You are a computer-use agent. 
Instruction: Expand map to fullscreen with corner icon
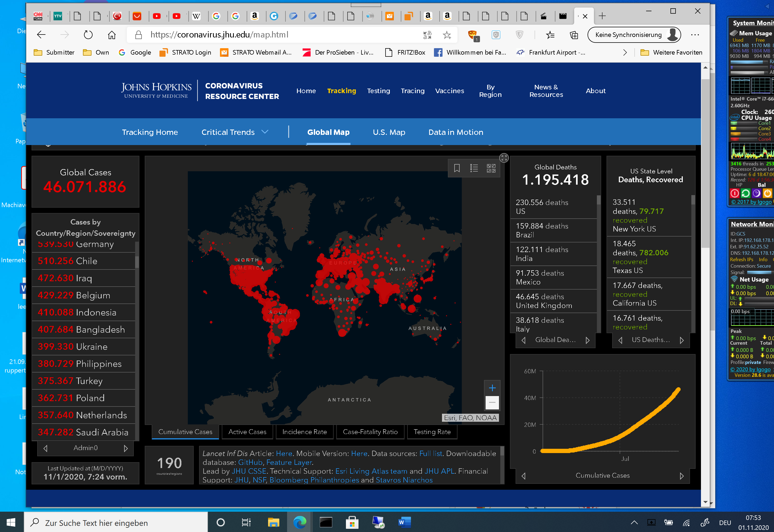click(x=504, y=158)
